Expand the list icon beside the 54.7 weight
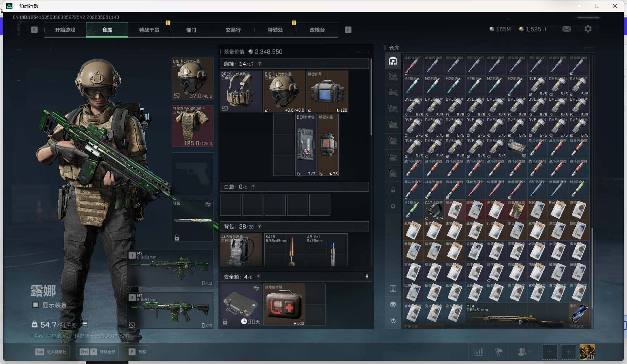This screenshot has width=627, height=364. point(84,324)
